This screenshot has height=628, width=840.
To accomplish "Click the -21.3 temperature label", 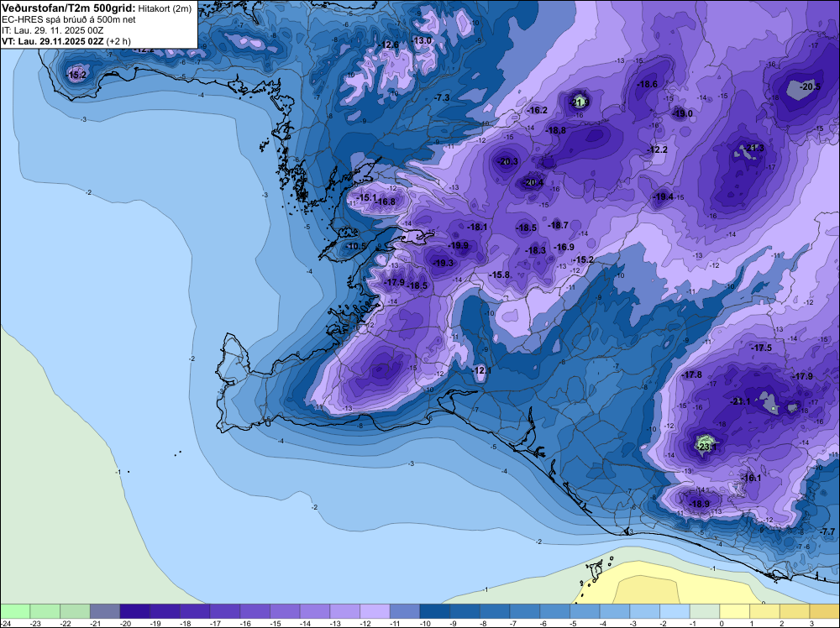I will [754, 149].
